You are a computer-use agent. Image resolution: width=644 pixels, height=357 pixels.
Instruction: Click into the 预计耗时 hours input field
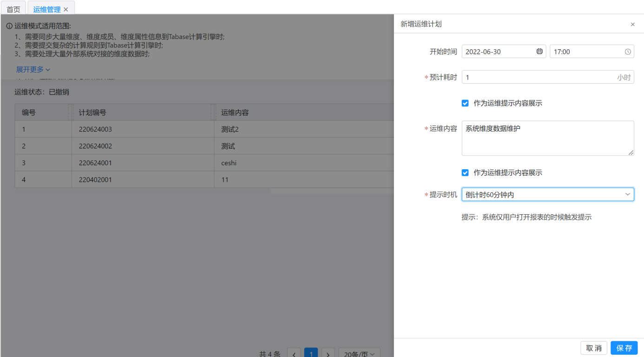coord(539,78)
